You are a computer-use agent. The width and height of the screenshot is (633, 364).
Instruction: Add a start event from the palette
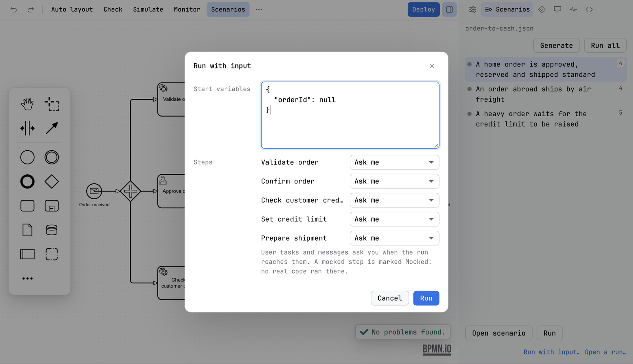(x=27, y=157)
